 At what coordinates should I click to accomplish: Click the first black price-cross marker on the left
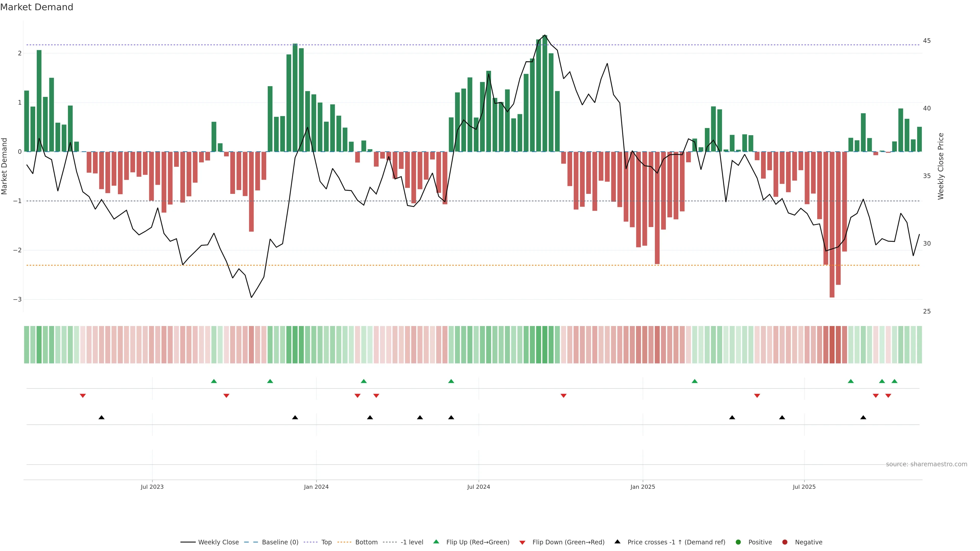[101, 418]
